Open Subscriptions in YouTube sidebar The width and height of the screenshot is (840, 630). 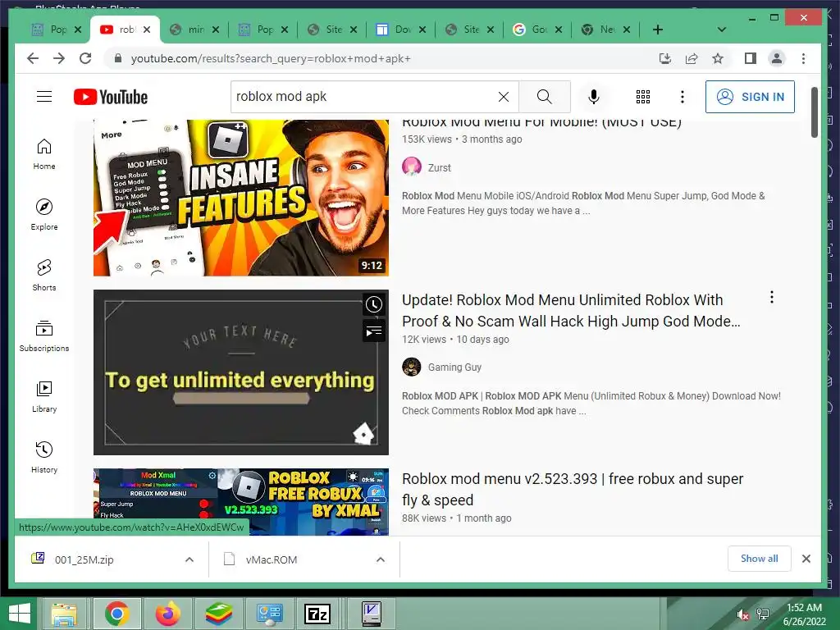point(44,336)
